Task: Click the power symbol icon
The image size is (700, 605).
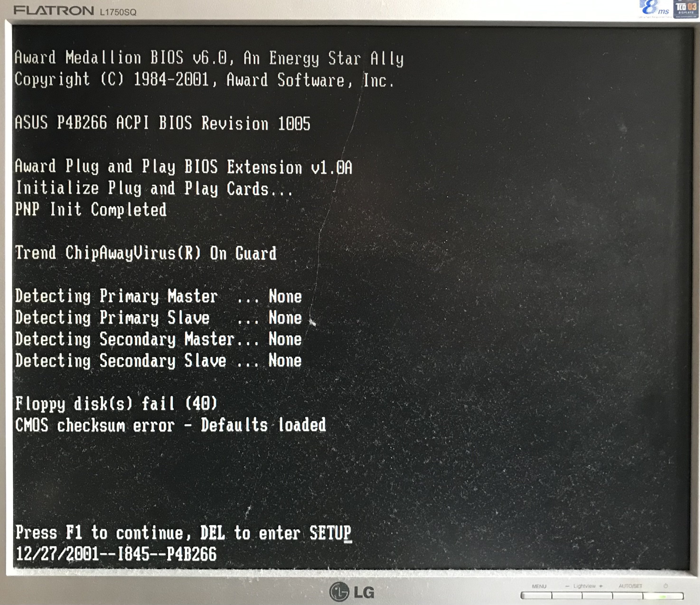Action: (x=665, y=586)
